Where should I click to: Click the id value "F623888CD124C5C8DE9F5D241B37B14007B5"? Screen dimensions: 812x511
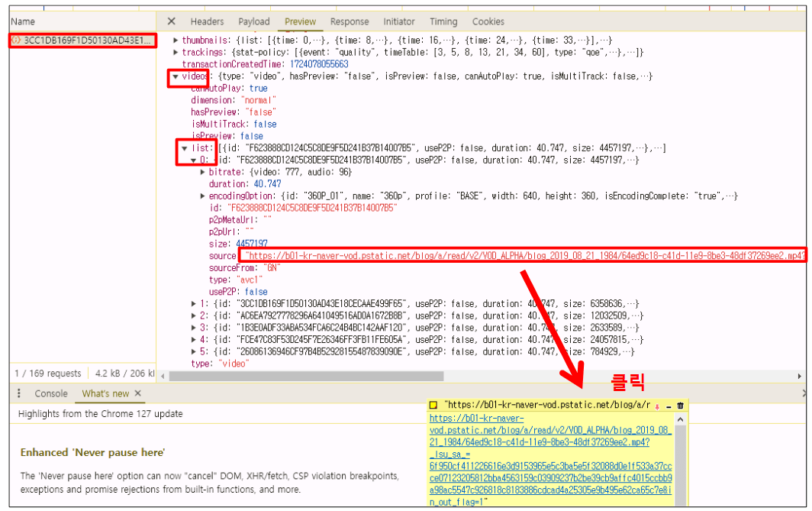coord(311,208)
